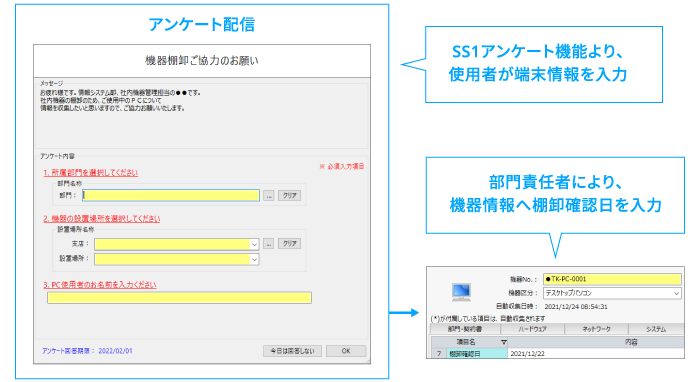Click the 棚卸確認日 value 2021/12/22
This screenshot has width=700, height=382.
(527, 353)
